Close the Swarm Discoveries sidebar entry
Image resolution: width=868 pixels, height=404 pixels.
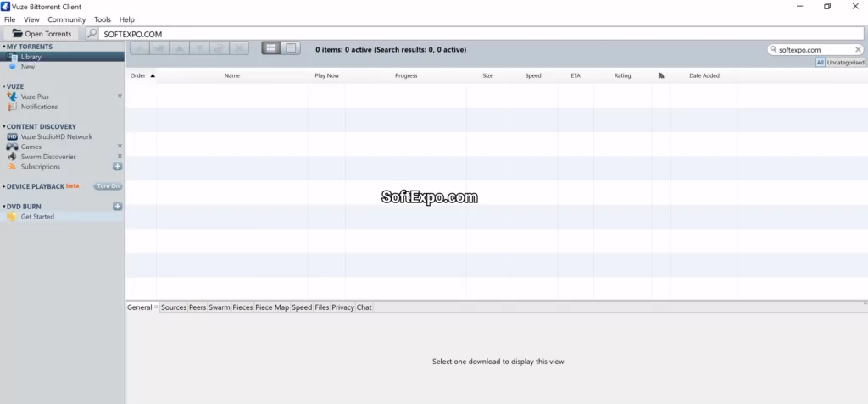click(120, 156)
